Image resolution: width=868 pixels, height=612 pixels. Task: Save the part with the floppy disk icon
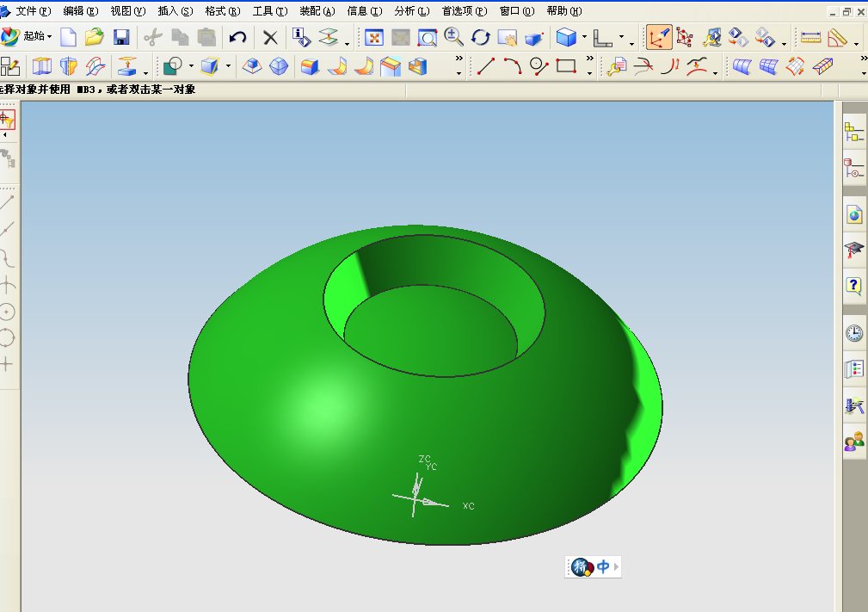121,38
